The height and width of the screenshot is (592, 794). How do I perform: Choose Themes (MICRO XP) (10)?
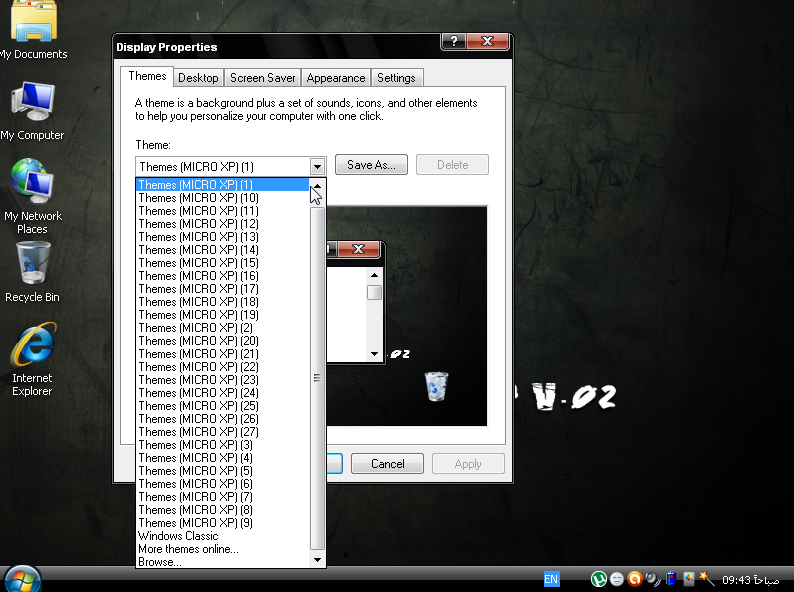pyautogui.click(x=223, y=198)
